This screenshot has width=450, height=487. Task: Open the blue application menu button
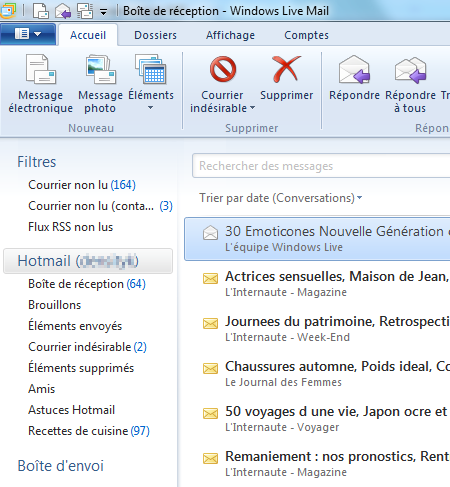[28, 34]
